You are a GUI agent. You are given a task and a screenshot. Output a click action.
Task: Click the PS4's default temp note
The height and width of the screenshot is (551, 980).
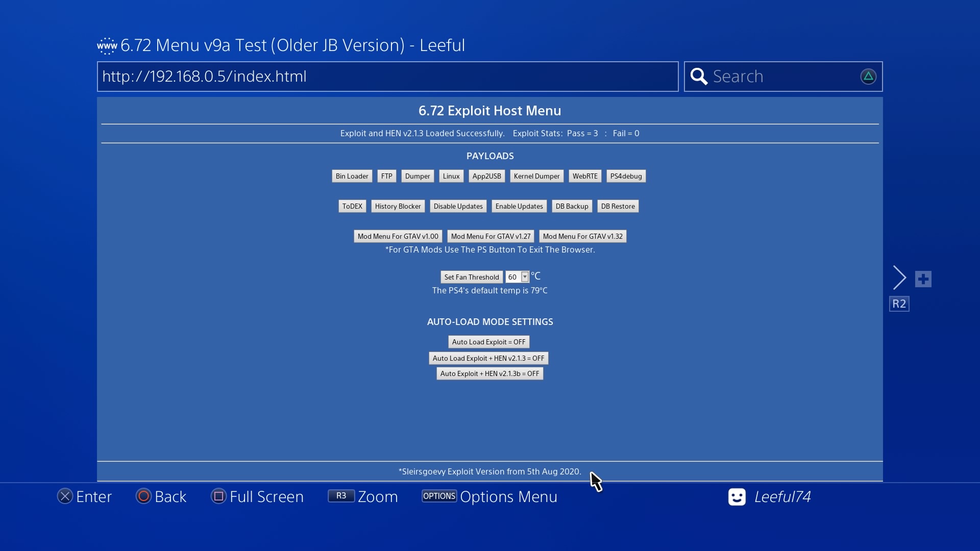(490, 290)
